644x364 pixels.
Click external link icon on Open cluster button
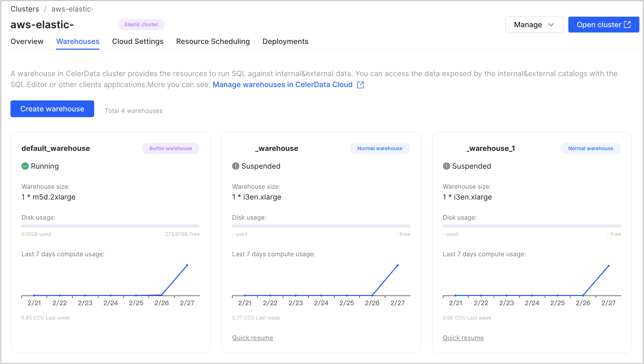coord(628,25)
